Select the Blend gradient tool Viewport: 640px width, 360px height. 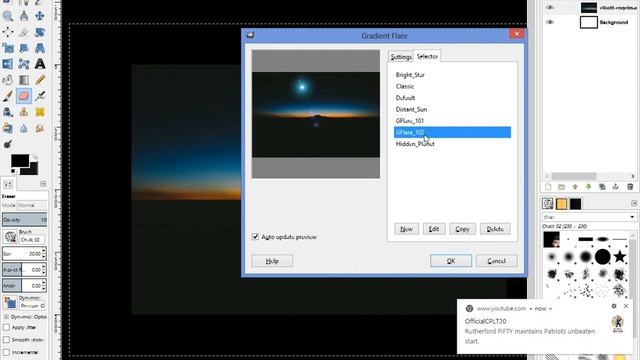coord(24,80)
